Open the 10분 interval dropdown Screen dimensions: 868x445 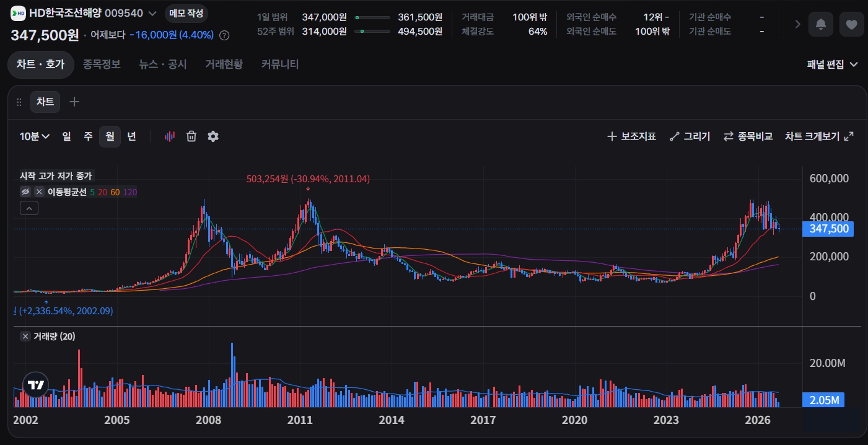tap(35, 136)
